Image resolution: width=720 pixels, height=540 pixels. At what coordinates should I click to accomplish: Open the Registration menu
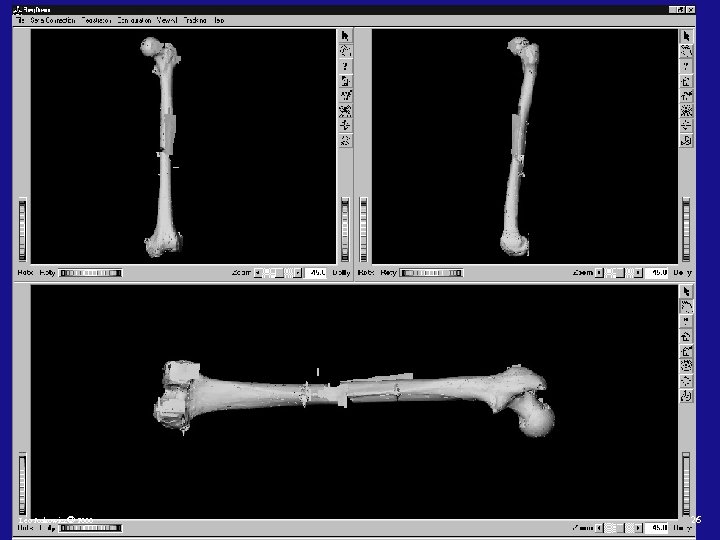[x=96, y=20]
